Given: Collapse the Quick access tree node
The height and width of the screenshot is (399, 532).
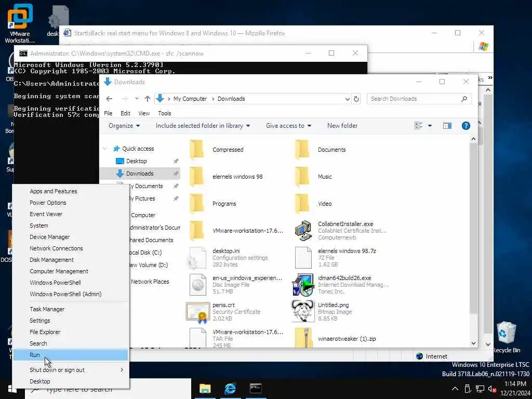Looking at the screenshot, I should 105,149.
